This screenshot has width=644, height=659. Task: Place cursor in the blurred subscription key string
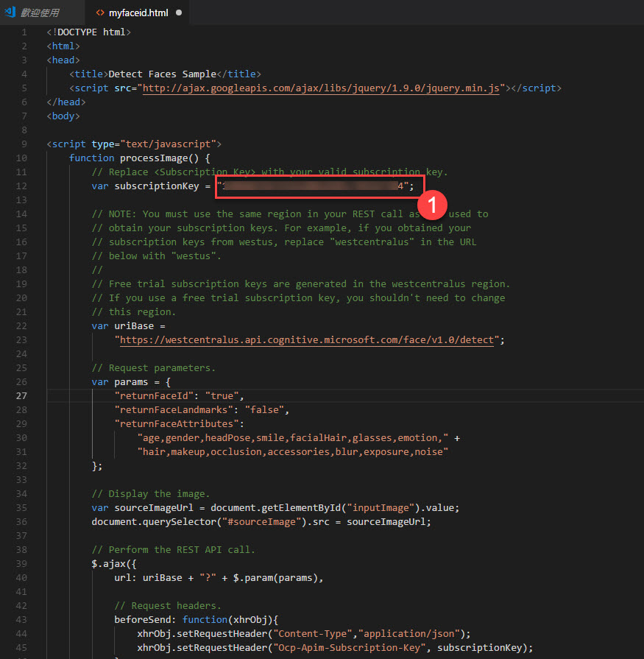point(313,186)
